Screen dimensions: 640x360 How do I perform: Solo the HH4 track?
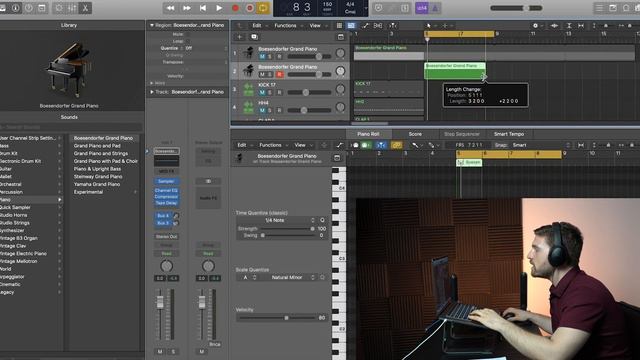(x=270, y=110)
